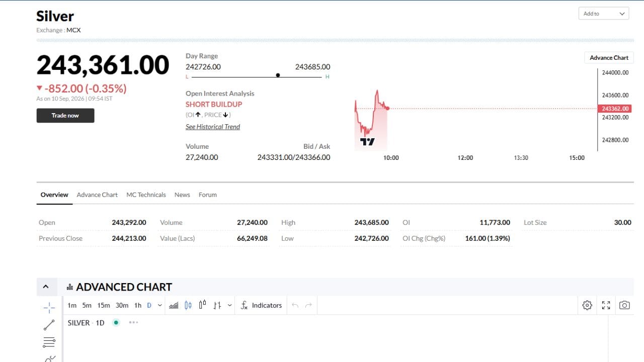Viewport: 644px width, 362px height.
Task: Open the Forum tab
Action: coord(208,195)
